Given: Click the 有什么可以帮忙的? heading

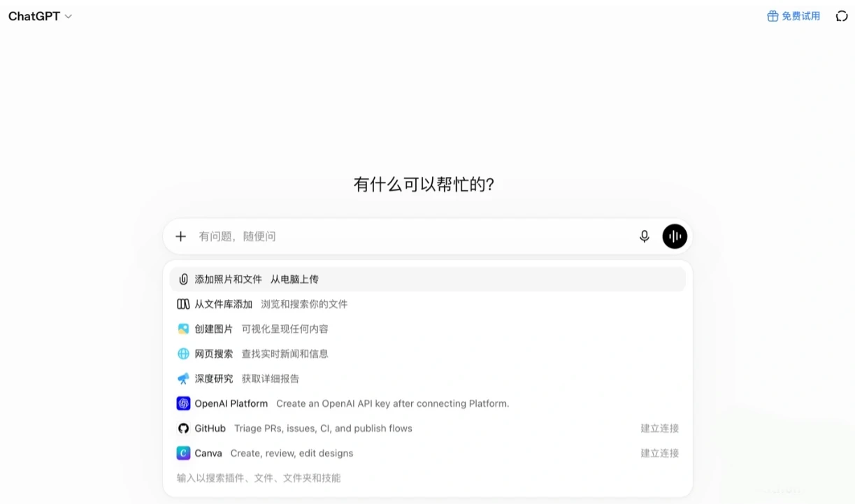Looking at the screenshot, I should click(424, 185).
